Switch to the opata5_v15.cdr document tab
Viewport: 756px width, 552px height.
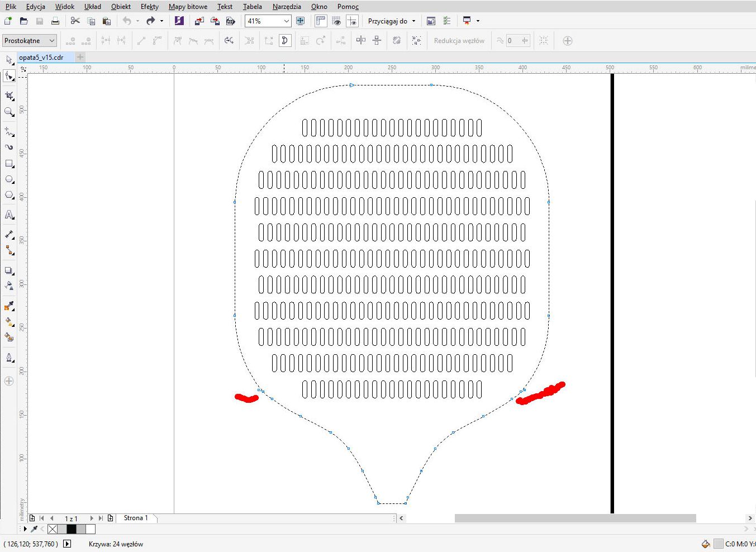pyautogui.click(x=41, y=57)
